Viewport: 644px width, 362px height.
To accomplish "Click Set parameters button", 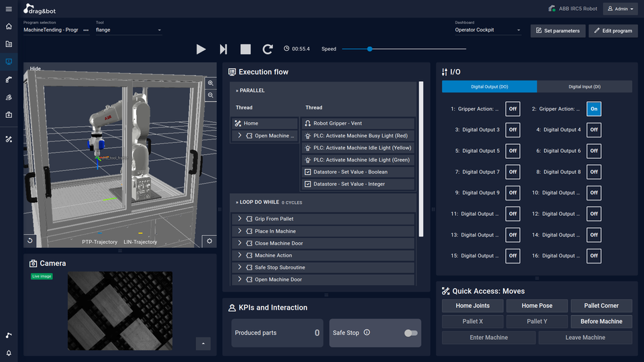I will [557, 31].
